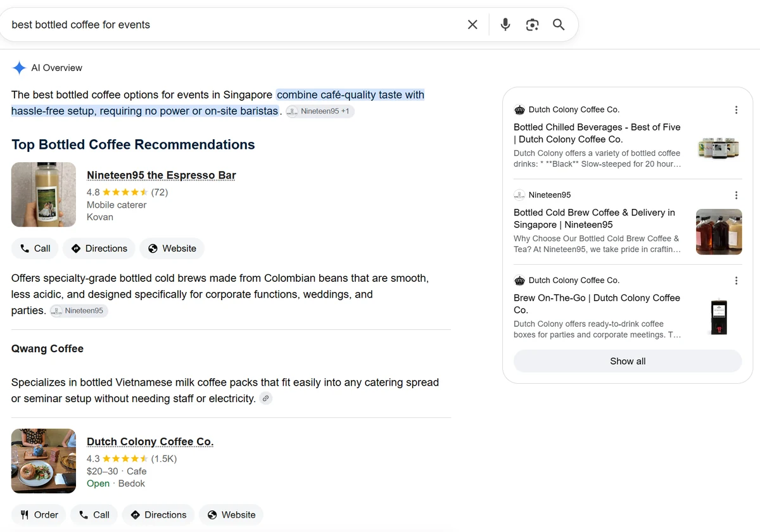Click the link icon after Qwang Coffee description
760x532 pixels.
coord(266,399)
